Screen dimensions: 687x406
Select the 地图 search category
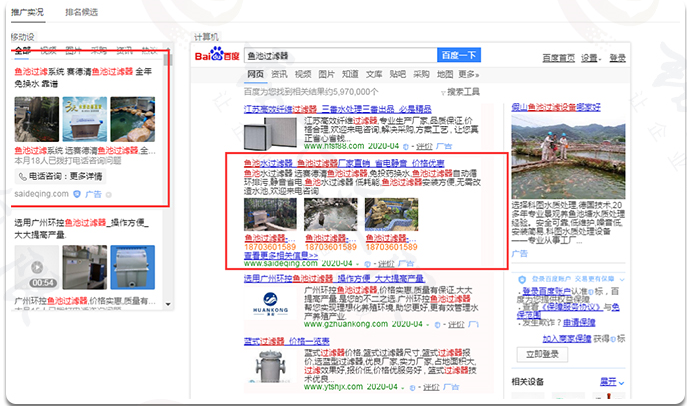445,74
